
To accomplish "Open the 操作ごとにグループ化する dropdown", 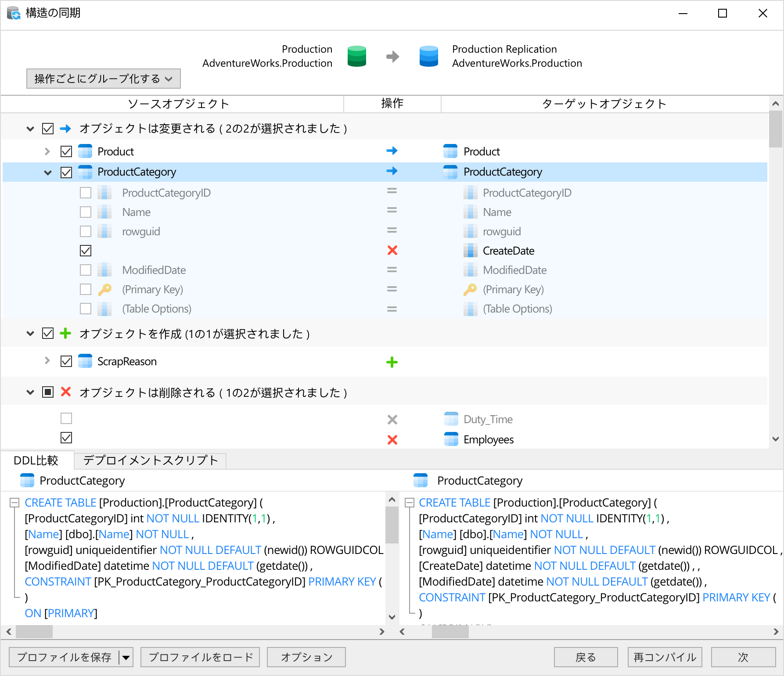I will coord(104,79).
